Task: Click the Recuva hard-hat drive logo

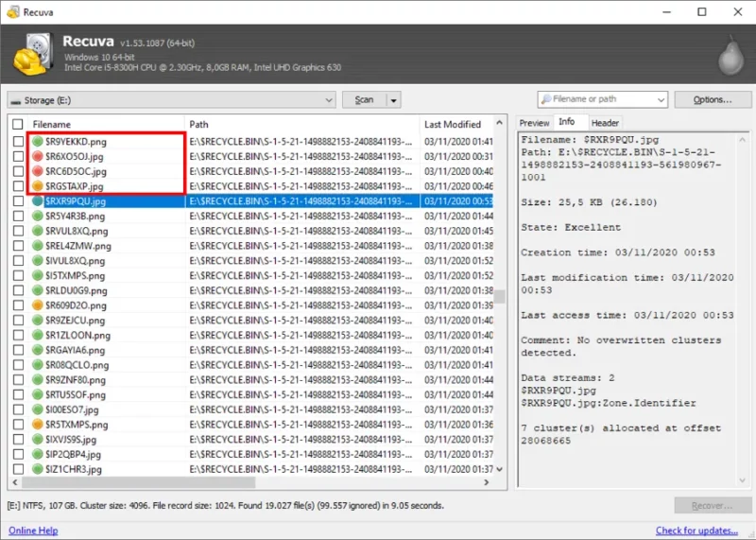Action: pyautogui.click(x=33, y=54)
